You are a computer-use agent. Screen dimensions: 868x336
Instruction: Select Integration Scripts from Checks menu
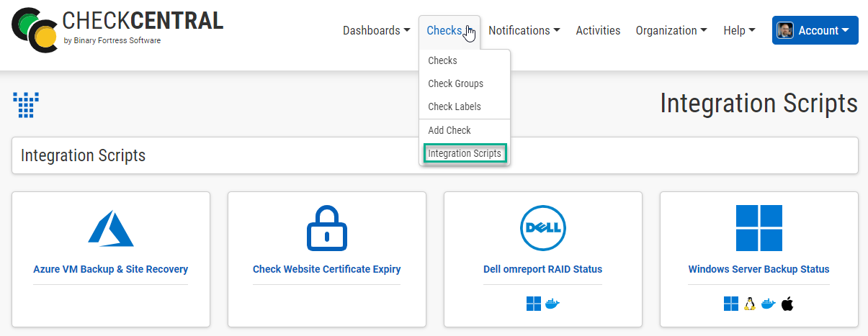465,153
